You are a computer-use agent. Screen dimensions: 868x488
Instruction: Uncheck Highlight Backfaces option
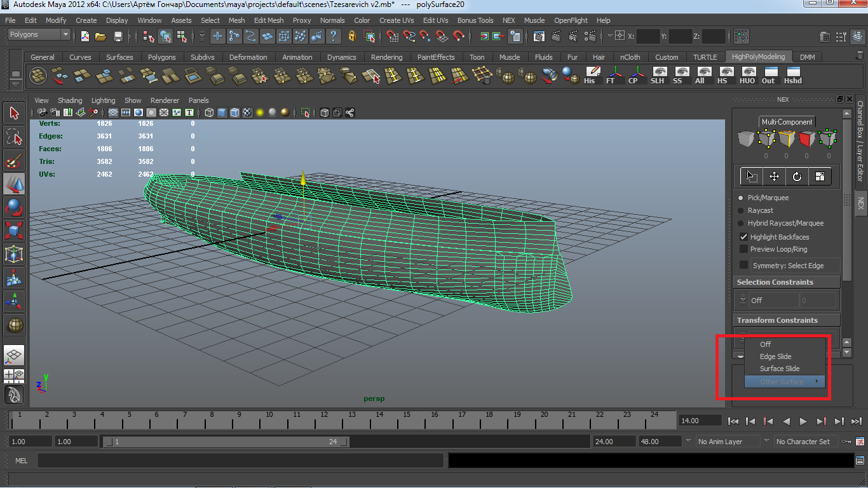click(x=743, y=237)
